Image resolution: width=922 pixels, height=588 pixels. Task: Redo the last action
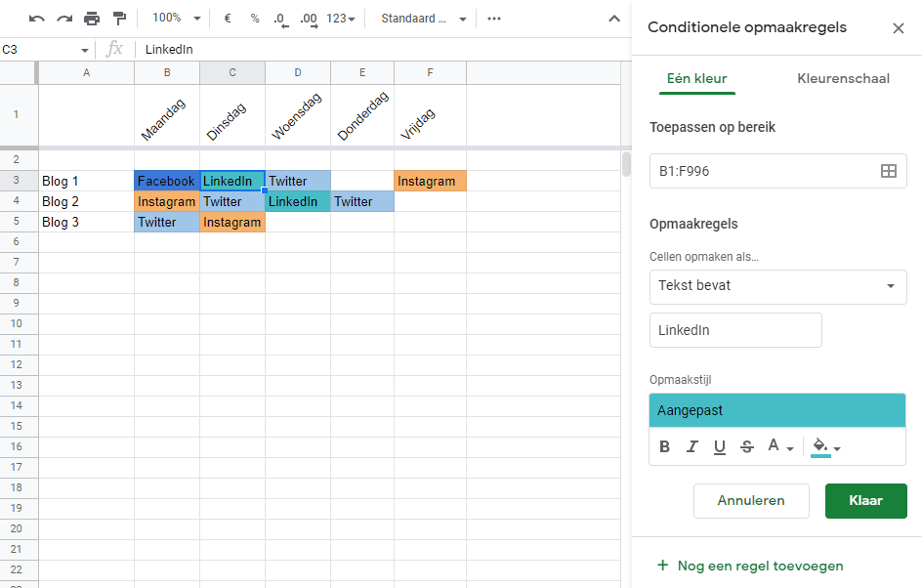point(63,17)
